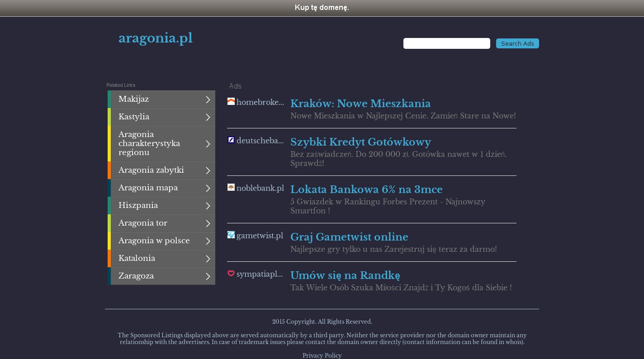Select Aragonia charakterystyka regionu link
The height and width of the screenshot is (359, 644).
tap(149, 143)
